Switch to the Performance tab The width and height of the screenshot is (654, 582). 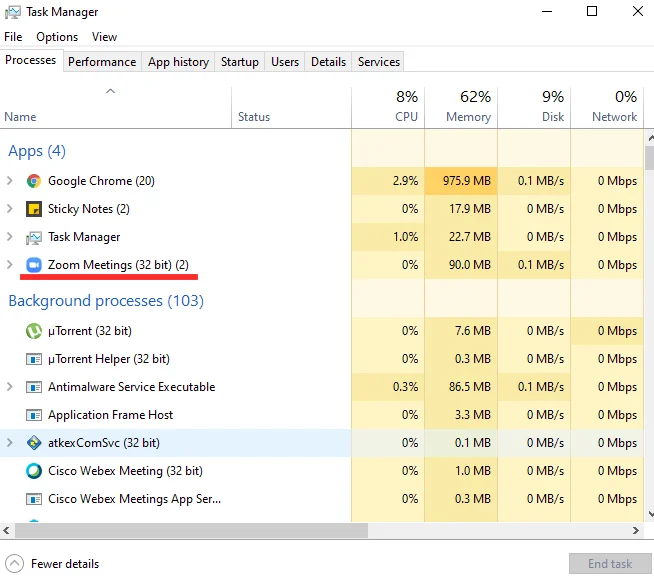tap(102, 62)
